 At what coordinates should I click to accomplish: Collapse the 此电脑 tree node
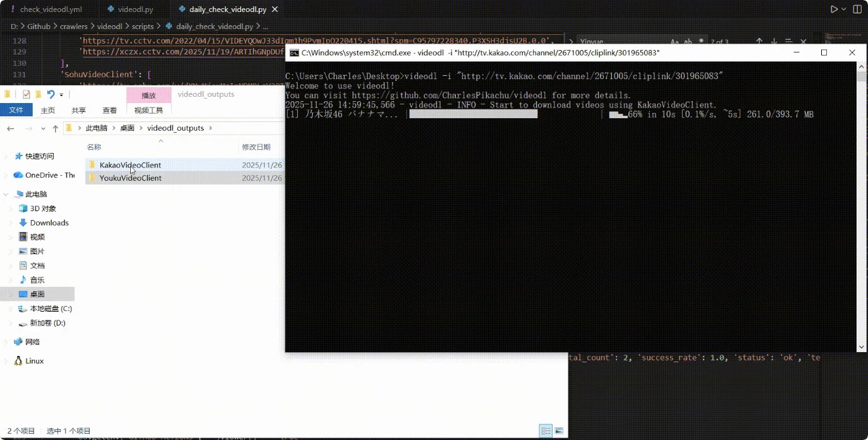tap(6, 194)
